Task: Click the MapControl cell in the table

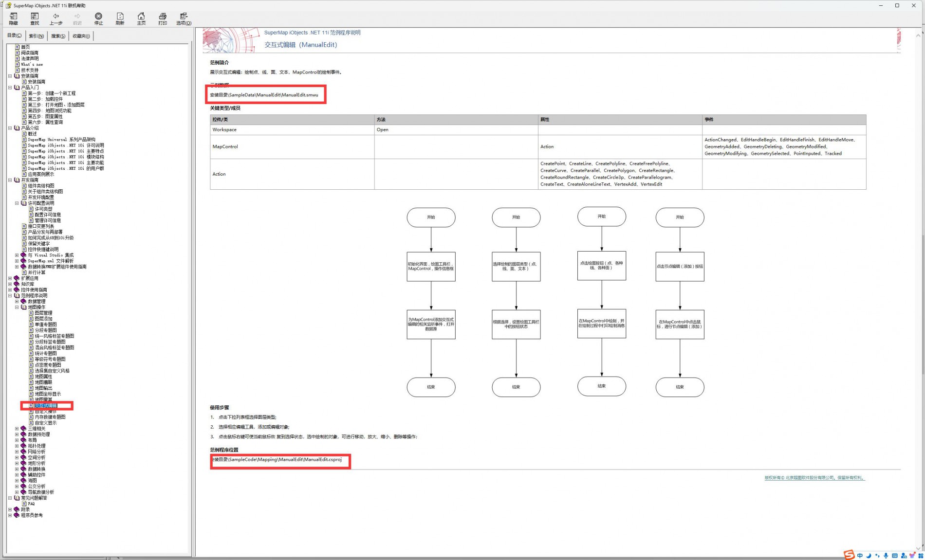Action: pos(292,147)
